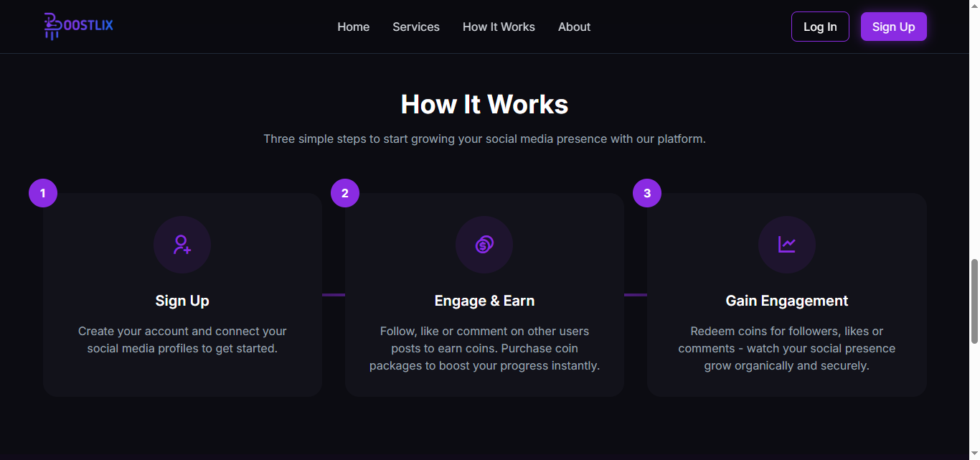
Task: Click the "Three simple steps" subtitle text
Action: pyautogui.click(x=484, y=139)
